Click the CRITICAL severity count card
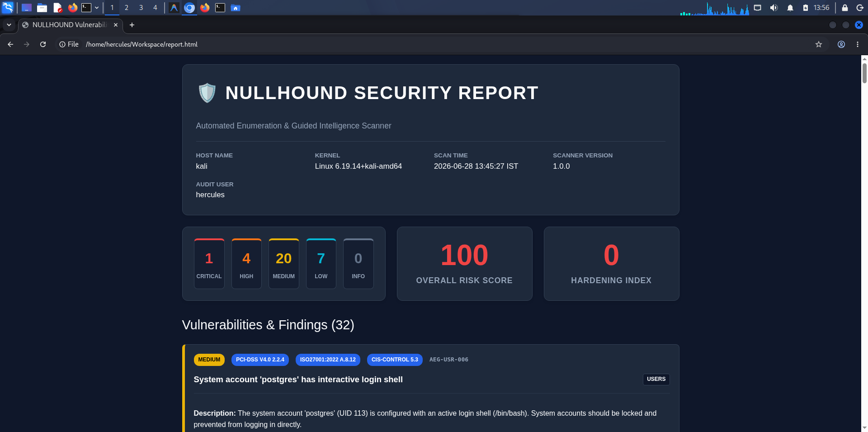Image resolution: width=868 pixels, height=432 pixels. 209,264
